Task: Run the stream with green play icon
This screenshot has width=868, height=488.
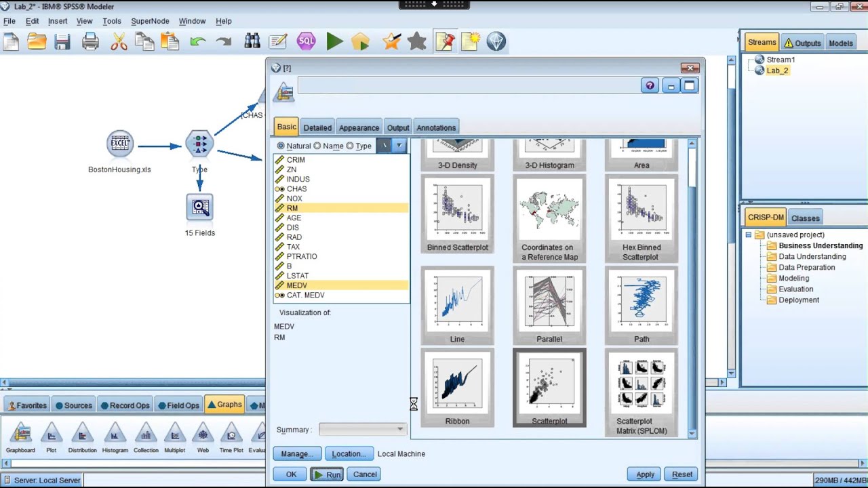Action: [334, 42]
